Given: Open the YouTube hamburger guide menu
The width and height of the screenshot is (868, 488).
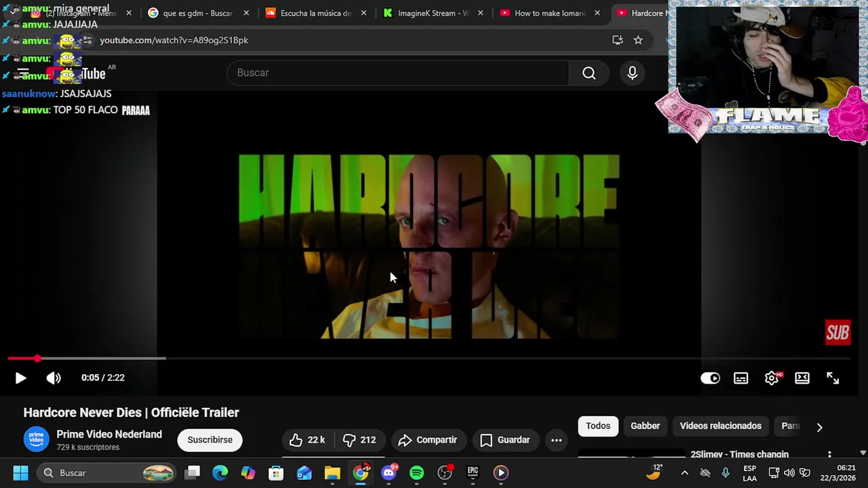Looking at the screenshot, I should coord(23,73).
